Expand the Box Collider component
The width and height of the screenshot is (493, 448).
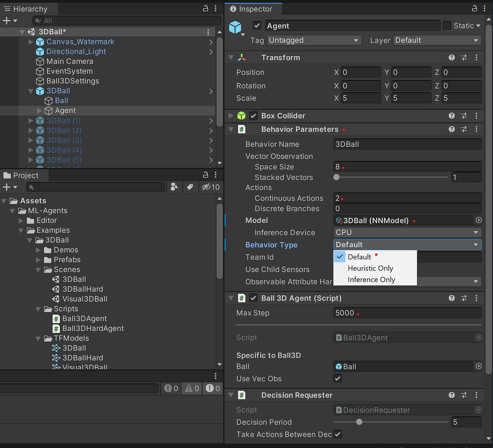click(x=231, y=116)
